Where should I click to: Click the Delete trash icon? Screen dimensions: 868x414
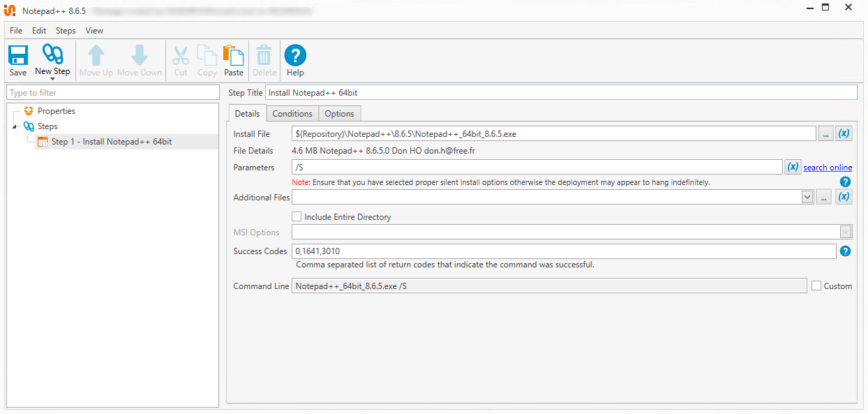click(x=264, y=56)
